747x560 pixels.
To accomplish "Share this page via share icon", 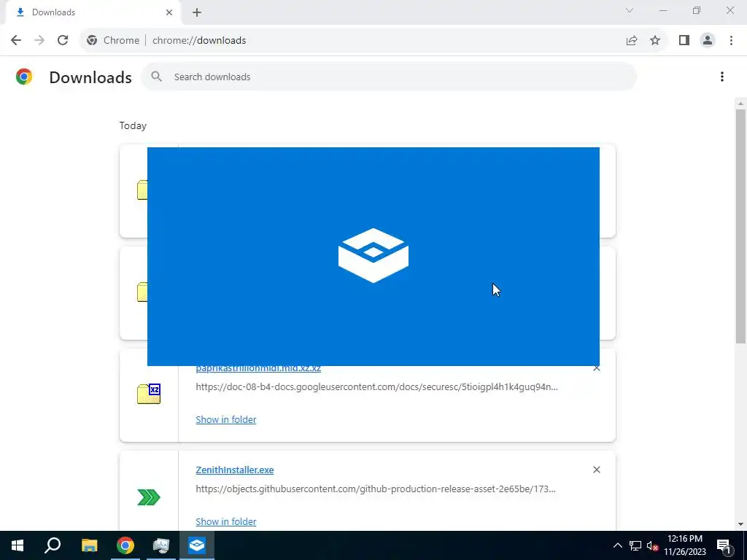I will tap(632, 41).
